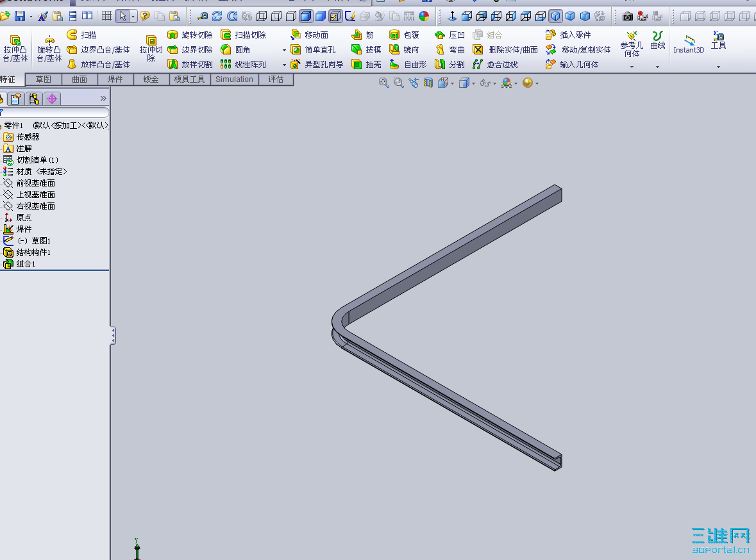Expand the 圆角 fillet dropdown arrow
Image resolution: width=756 pixels, height=560 pixels.
[284, 50]
